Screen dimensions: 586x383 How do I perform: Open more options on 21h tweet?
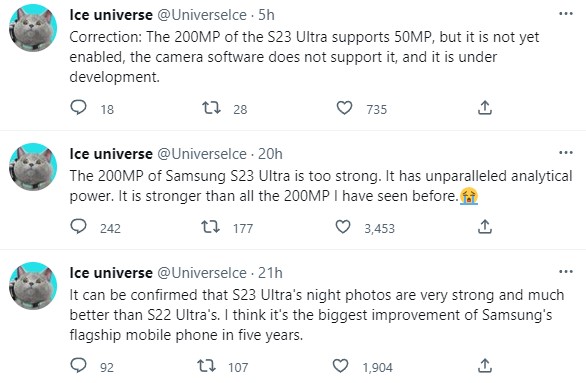566,272
